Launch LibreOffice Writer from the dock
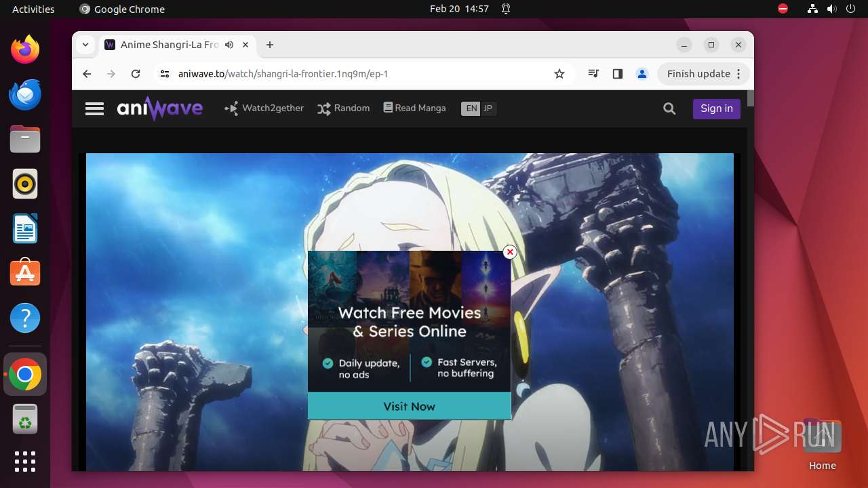868x488 pixels. [25, 228]
